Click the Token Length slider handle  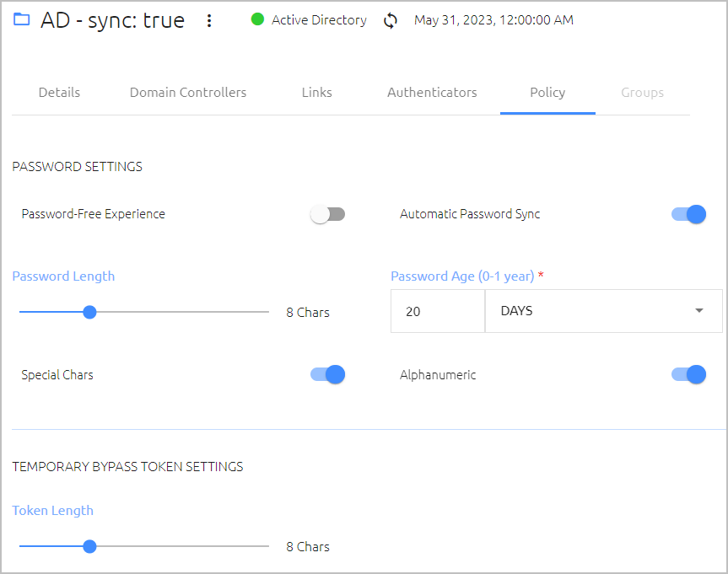[x=89, y=547]
